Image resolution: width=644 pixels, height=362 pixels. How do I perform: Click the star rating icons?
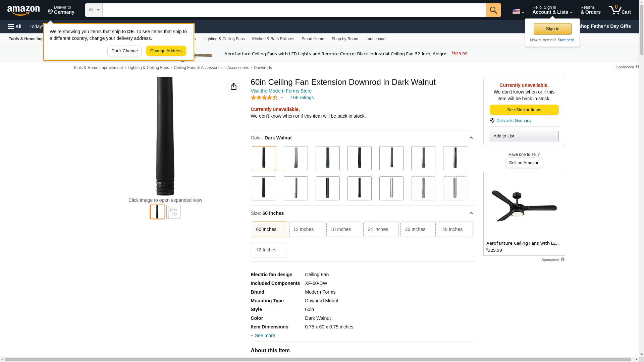coord(264,98)
